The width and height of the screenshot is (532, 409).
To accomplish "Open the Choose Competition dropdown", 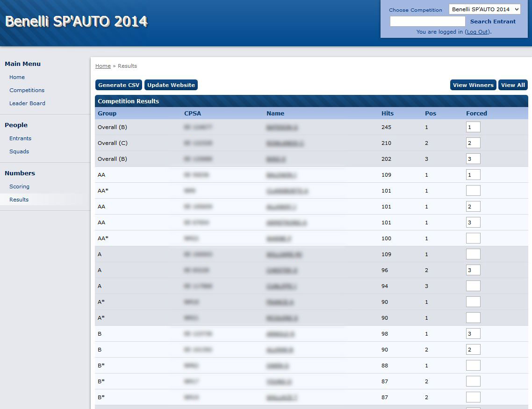I will coord(484,9).
